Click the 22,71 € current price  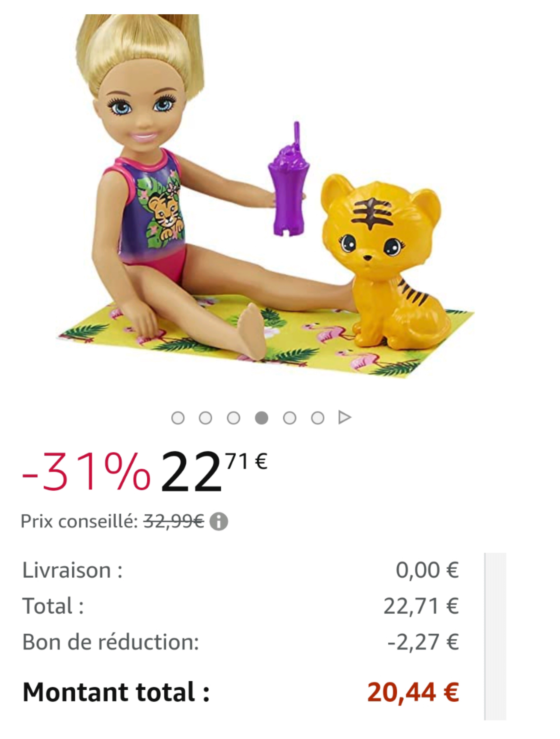pyautogui.click(x=214, y=471)
